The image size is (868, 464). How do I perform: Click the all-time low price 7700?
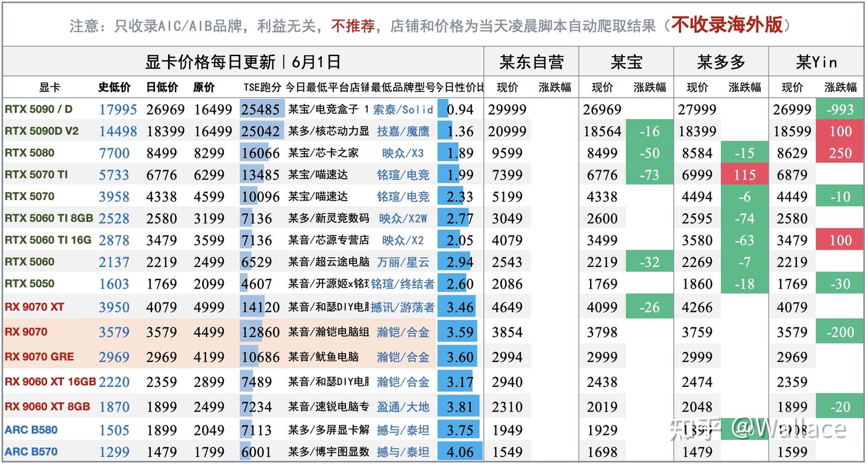(115, 153)
